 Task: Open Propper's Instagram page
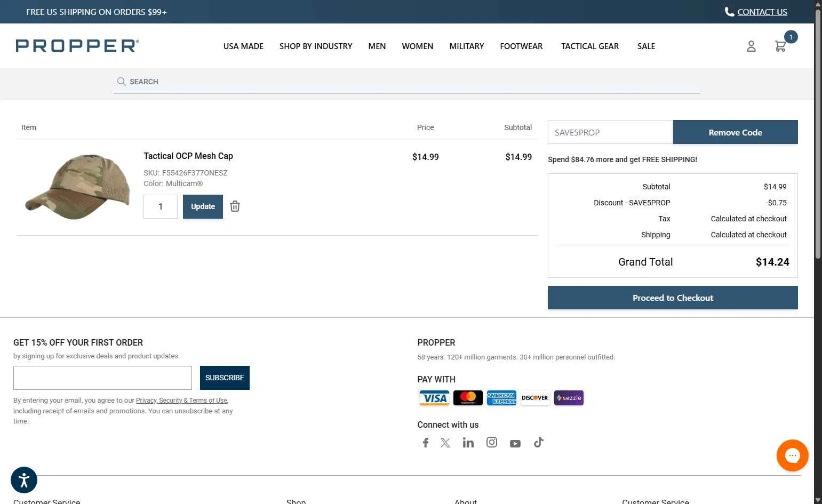pyautogui.click(x=492, y=442)
